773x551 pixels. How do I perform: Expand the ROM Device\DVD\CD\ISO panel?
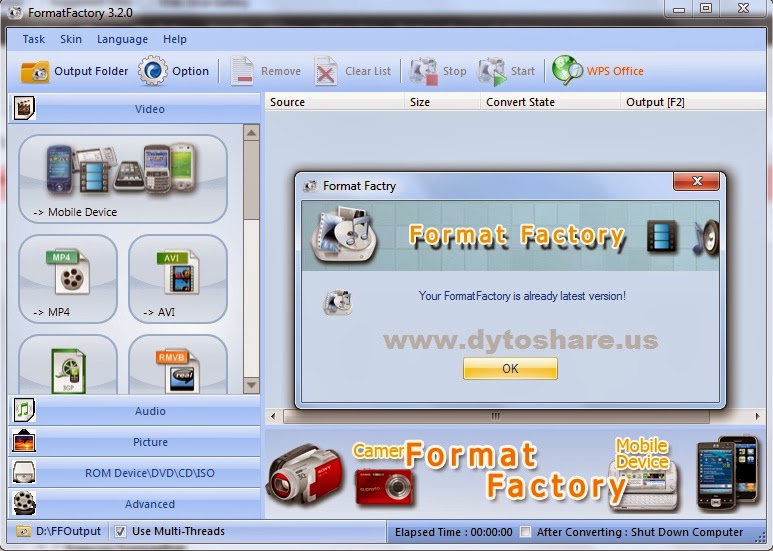(x=134, y=473)
